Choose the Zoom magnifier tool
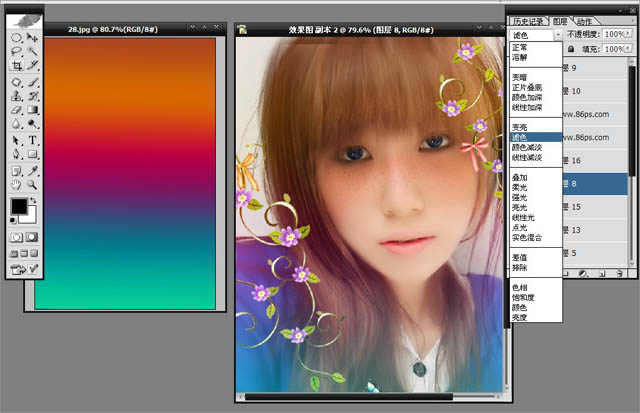 (x=34, y=185)
